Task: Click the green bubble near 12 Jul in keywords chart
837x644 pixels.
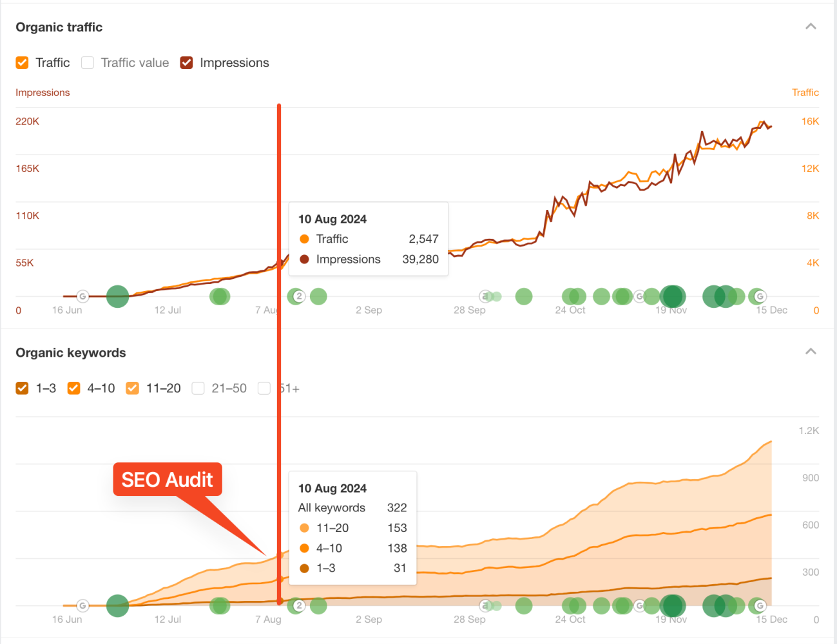Action: [220, 606]
